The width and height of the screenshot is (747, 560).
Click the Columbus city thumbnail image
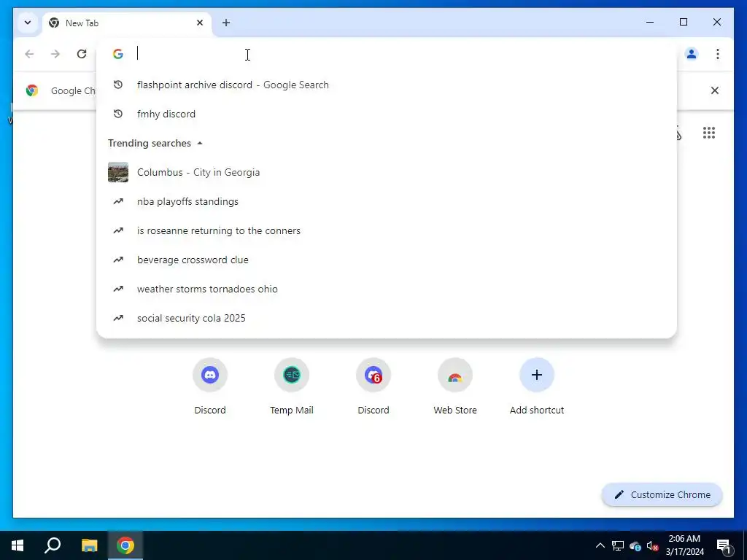click(x=117, y=172)
